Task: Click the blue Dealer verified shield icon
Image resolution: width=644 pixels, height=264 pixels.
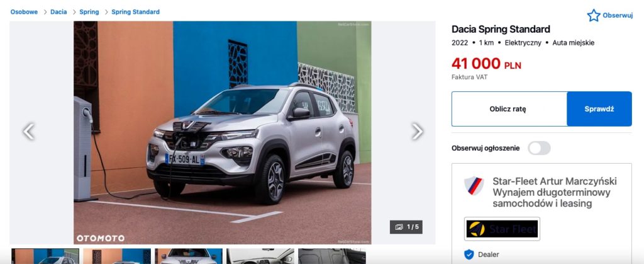Action: pyautogui.click(x=469, y=255)
